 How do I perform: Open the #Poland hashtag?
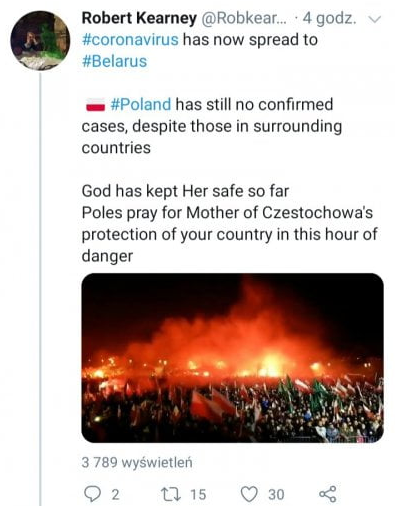click(141, 104)
